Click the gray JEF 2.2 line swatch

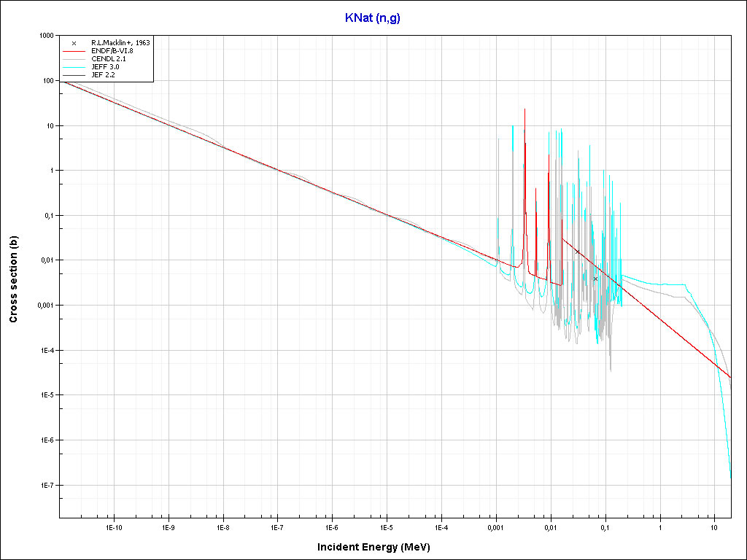pyautogui.click(x=74, y=75)
